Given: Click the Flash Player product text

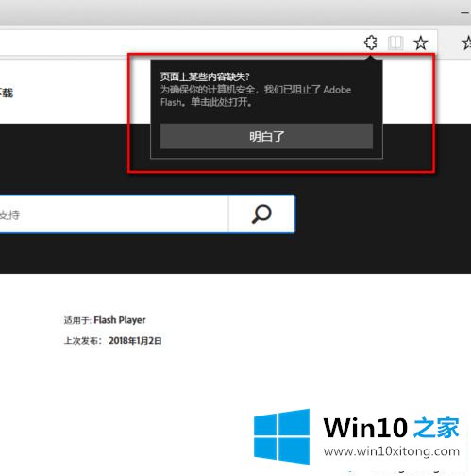Looking at the screenshot, I should [120, 320].
